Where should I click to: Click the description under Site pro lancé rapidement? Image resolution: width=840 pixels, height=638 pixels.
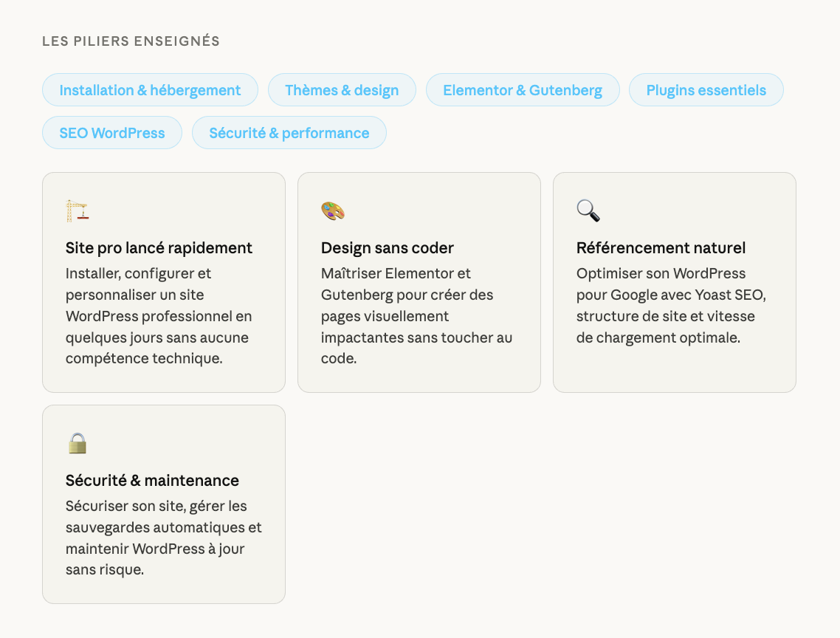(x=159, y=316)
